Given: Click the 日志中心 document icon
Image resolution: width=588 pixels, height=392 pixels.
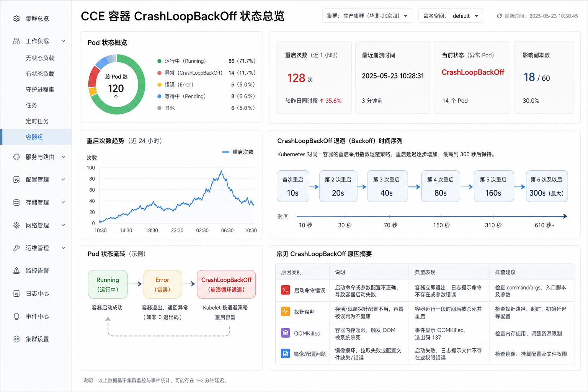Looking at the screenshot, I should point(16,294).
